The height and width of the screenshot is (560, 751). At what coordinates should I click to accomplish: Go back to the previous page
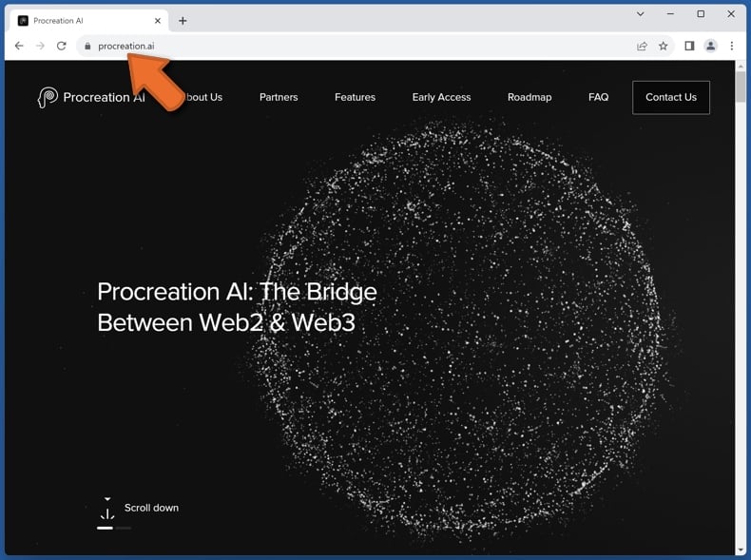pos(19,46)
